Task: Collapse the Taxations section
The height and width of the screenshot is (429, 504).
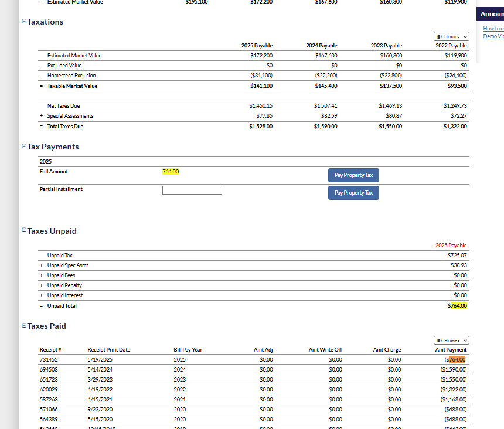Action: pos(24,22)
